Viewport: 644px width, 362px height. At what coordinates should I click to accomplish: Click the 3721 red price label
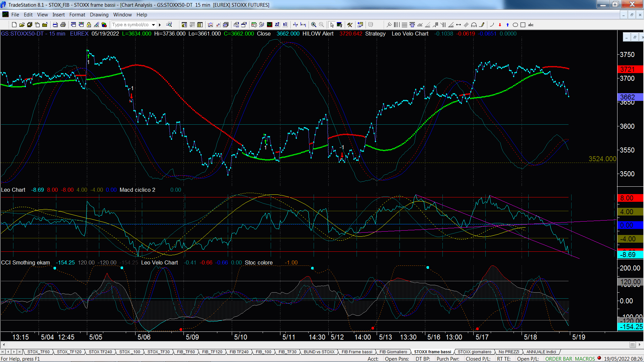click(x=630, y=69)
